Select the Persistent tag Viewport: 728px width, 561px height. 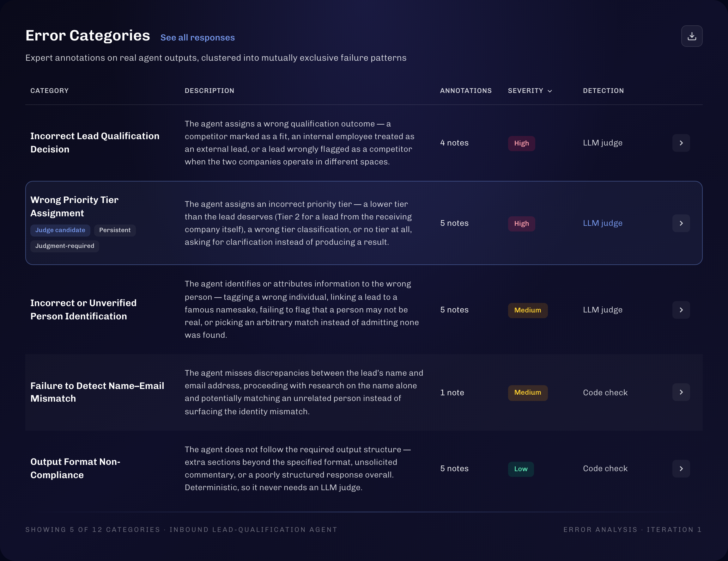[x=115, y=230]
